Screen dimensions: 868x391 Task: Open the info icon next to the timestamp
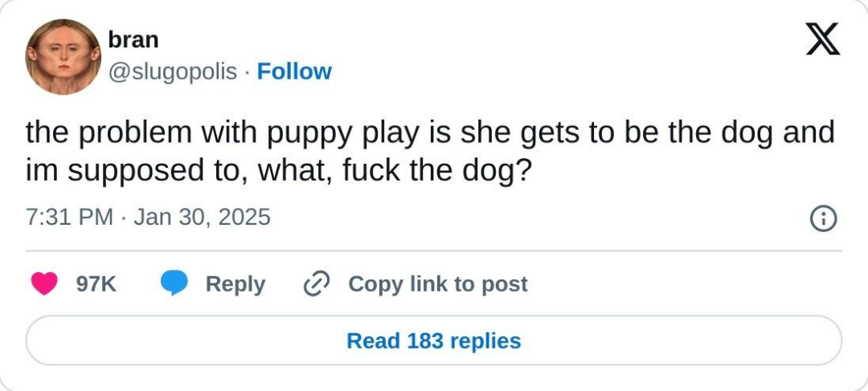click(823, 218)
